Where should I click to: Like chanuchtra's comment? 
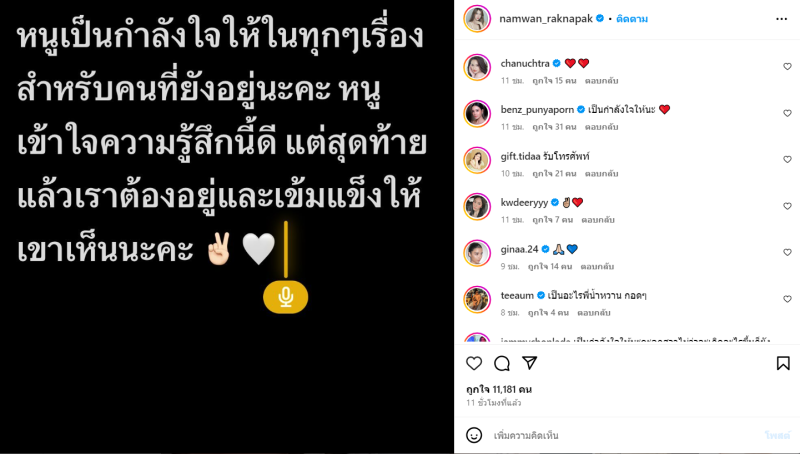(x=787, y=66)
